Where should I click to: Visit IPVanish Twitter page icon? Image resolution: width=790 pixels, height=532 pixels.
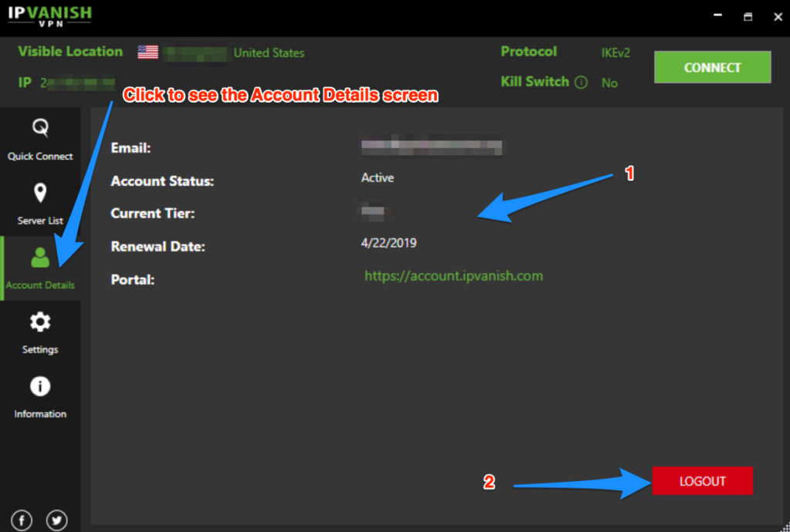[56, 520]
